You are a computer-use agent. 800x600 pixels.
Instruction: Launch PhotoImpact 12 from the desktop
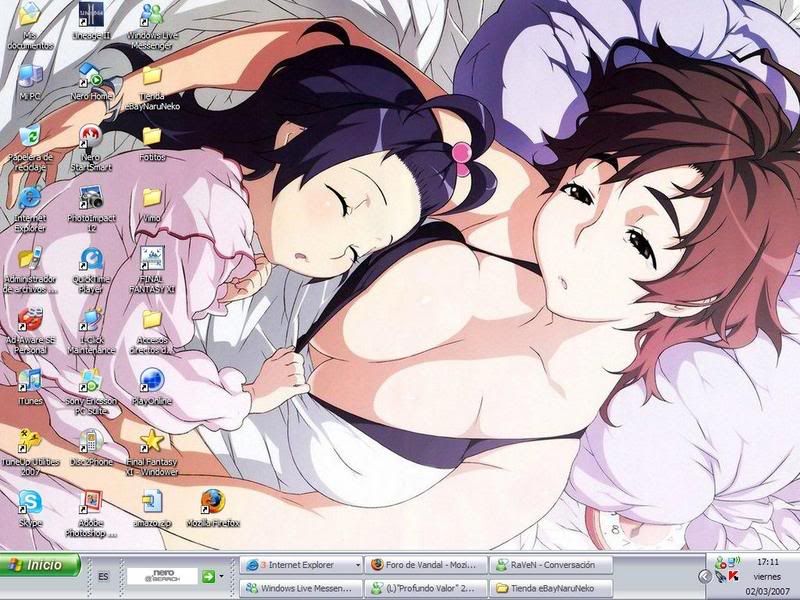(x=91, y=209)
